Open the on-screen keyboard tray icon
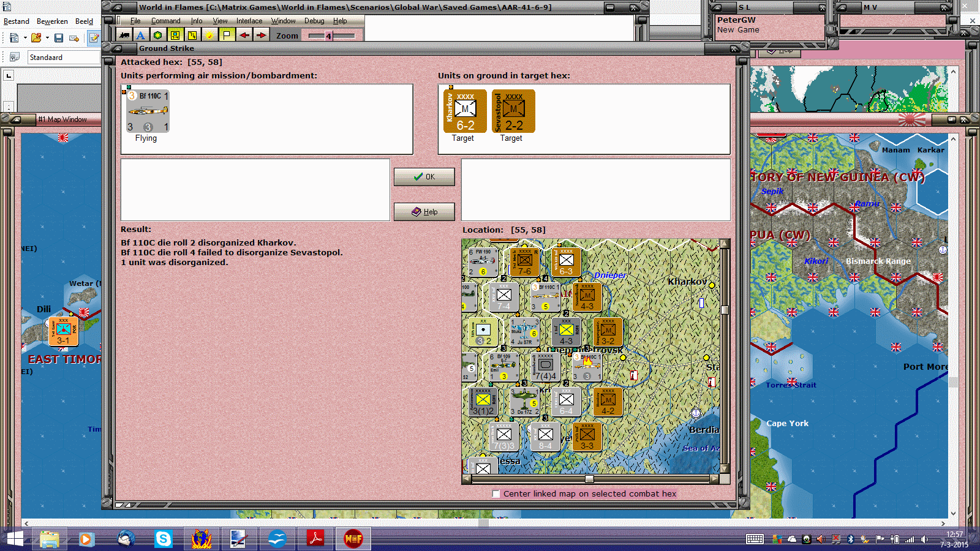The image size is (980, 551). (755, 539)
